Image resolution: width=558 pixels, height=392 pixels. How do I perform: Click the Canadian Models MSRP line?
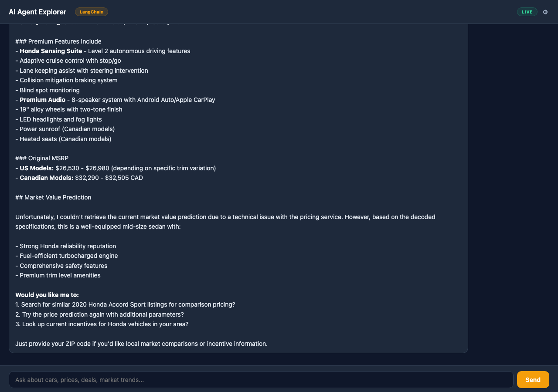(79, 178)
